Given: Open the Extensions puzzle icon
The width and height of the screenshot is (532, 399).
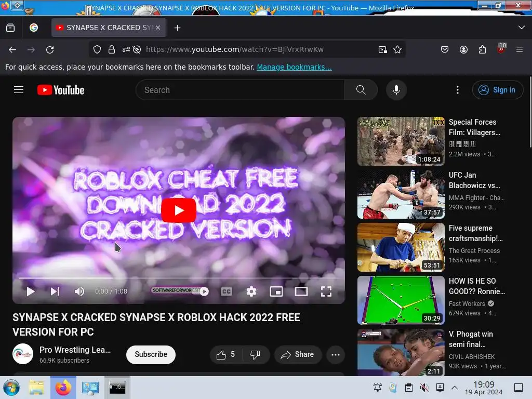Looking at the screenshot, I should [482, 49].
